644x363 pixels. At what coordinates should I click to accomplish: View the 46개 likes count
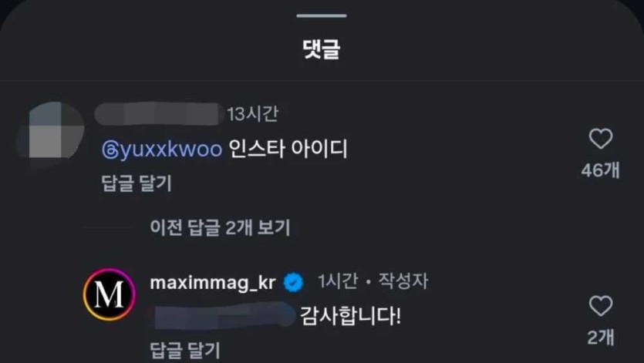pyautogui.click(x=601, y=170)
